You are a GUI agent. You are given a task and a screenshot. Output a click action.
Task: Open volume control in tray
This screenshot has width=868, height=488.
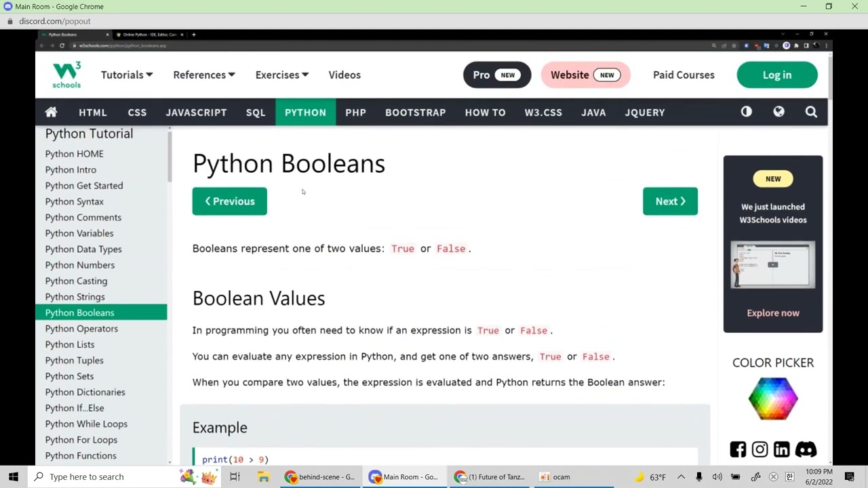pos(717,476)
